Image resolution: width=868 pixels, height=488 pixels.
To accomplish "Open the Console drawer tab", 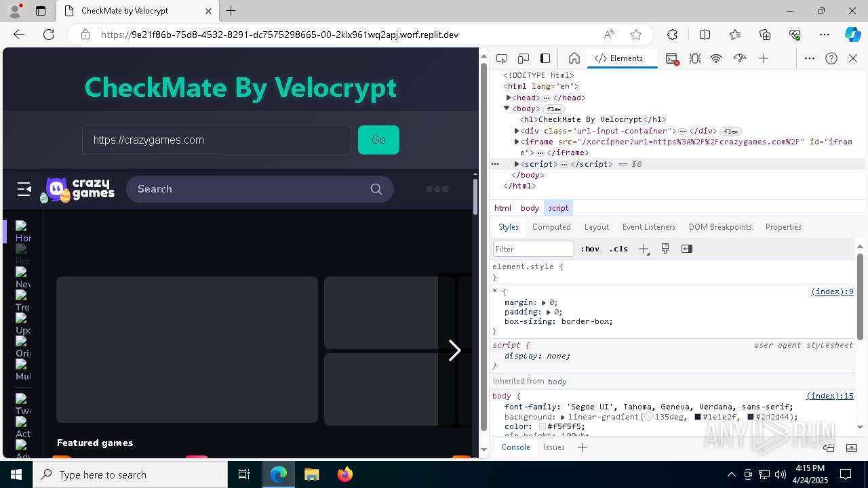I will (x=515, y=447).
